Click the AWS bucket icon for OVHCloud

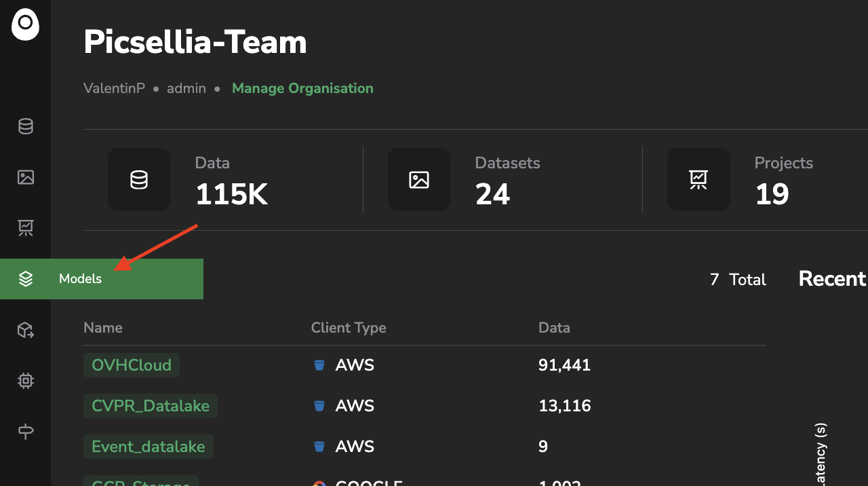[x=319, y=365]
